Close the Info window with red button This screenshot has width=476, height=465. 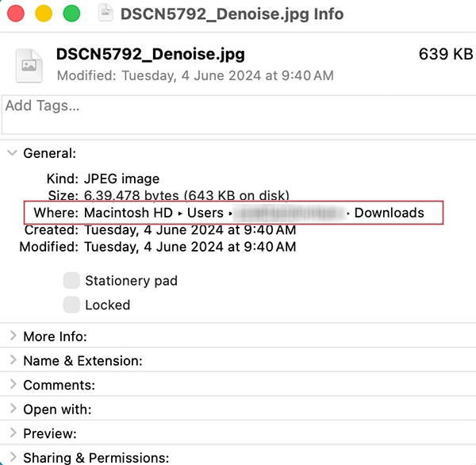tap(16, 13)
